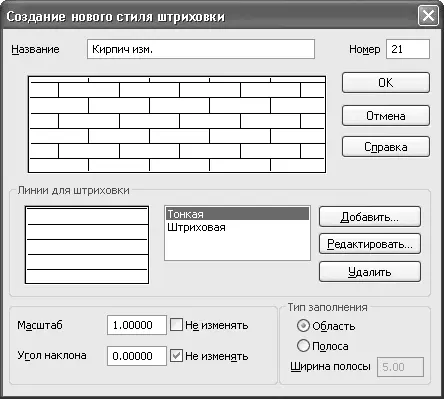Click the Название text field
The image size is (444, 399).
[201, 49]
